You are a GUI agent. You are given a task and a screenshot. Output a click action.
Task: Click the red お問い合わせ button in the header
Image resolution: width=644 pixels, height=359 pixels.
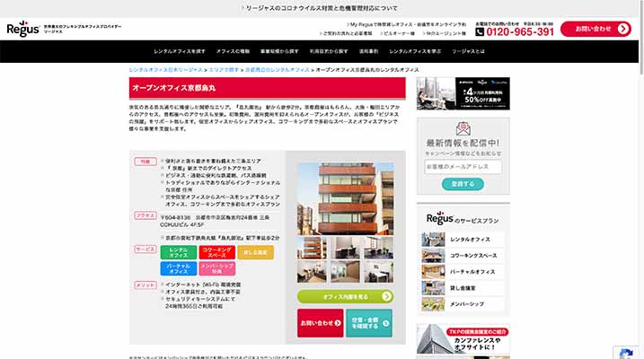(595, 29)
